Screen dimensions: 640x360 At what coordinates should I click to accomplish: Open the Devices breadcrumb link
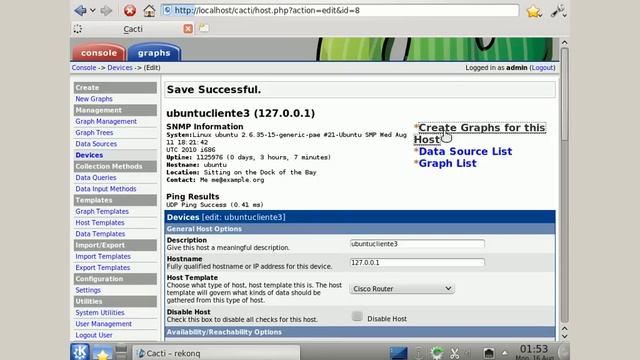point(120,68)
